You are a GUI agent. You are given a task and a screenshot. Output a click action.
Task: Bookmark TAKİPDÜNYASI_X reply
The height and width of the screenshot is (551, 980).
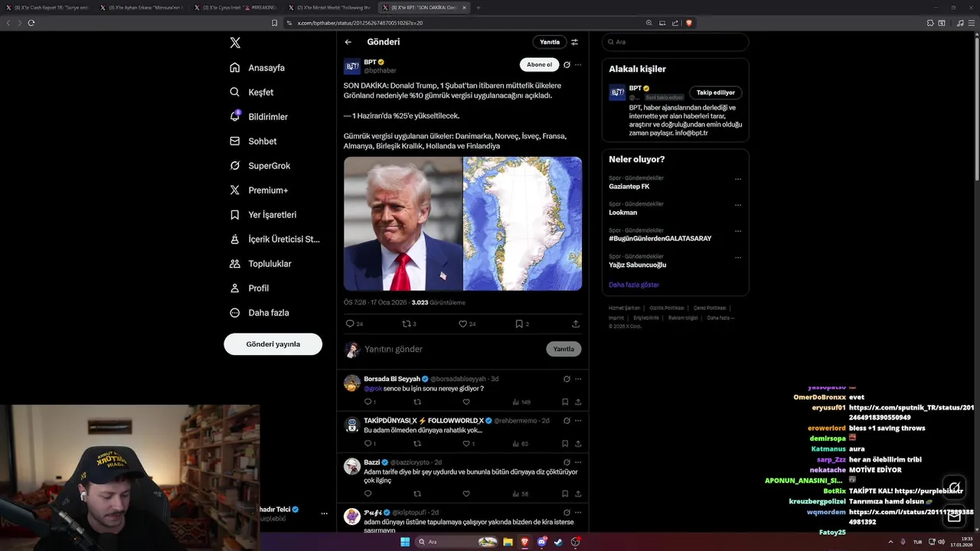point(565,443)
